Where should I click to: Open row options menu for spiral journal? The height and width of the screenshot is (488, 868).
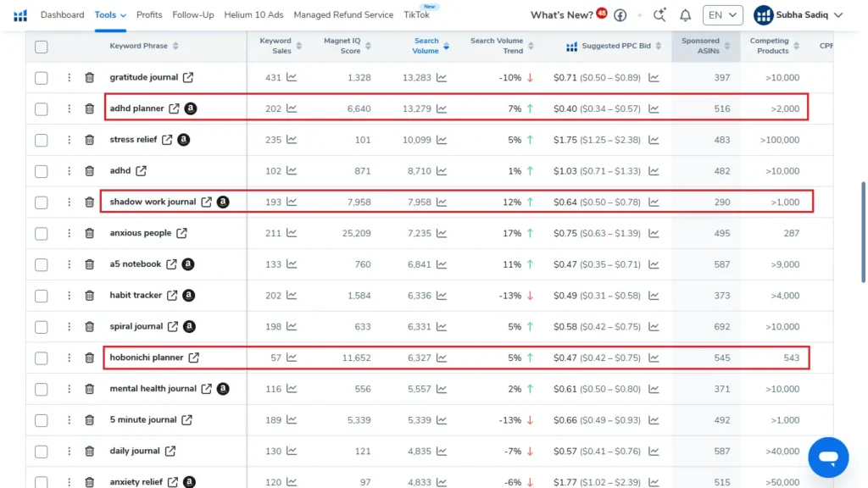[x=70, y=326]
